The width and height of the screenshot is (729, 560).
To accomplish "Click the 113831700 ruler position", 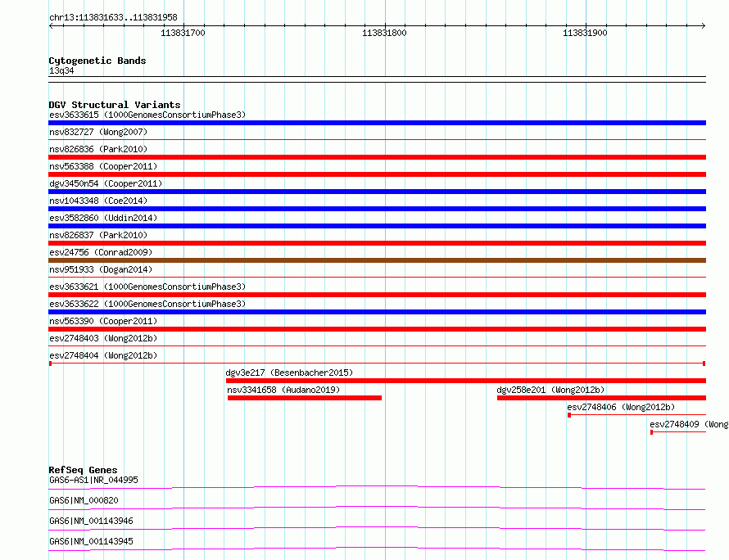I will [183, 33].
